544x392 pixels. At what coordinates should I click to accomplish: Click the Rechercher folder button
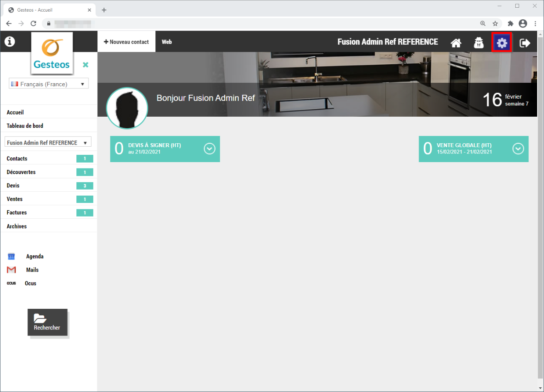47,322
